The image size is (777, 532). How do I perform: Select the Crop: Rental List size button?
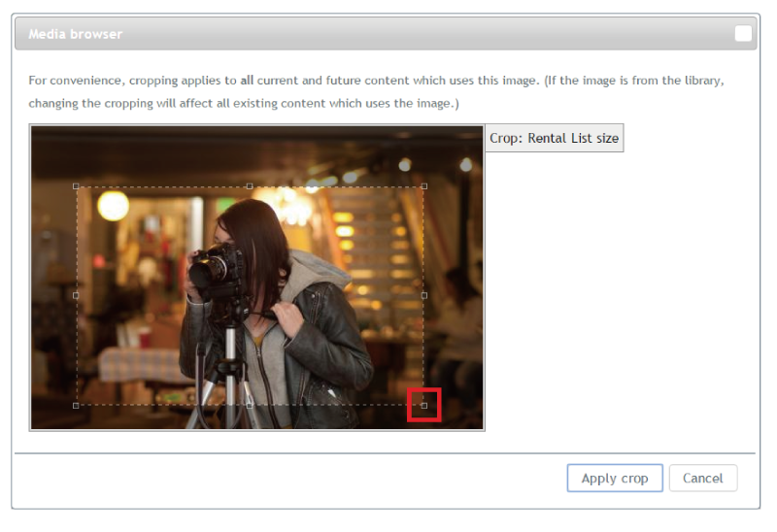554,138
